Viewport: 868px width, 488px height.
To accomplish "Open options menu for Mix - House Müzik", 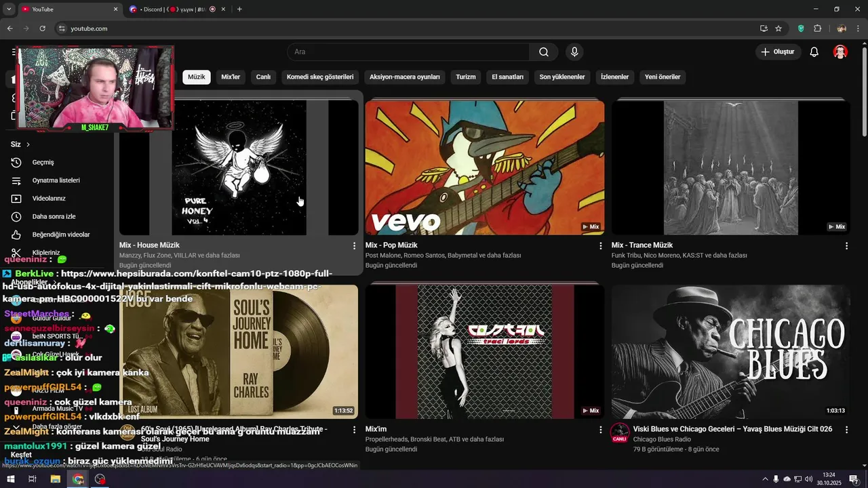I will pyautogui.click(x=354, y=246).
